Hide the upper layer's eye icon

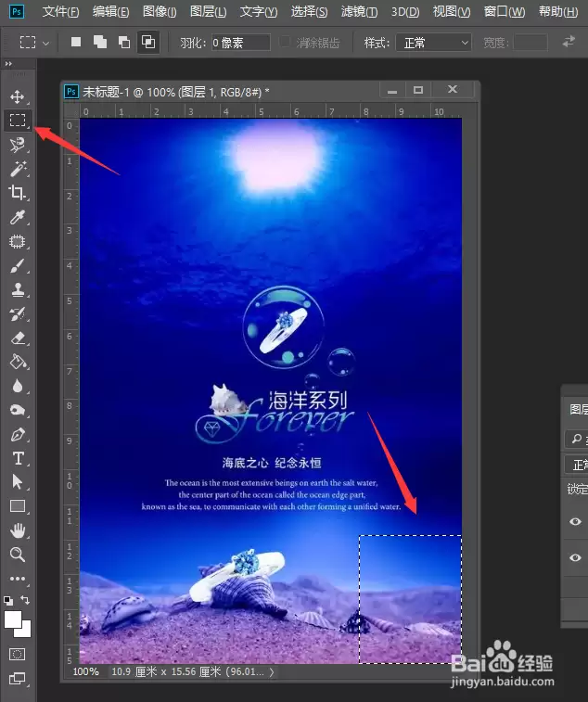click(x=575, y=521)
